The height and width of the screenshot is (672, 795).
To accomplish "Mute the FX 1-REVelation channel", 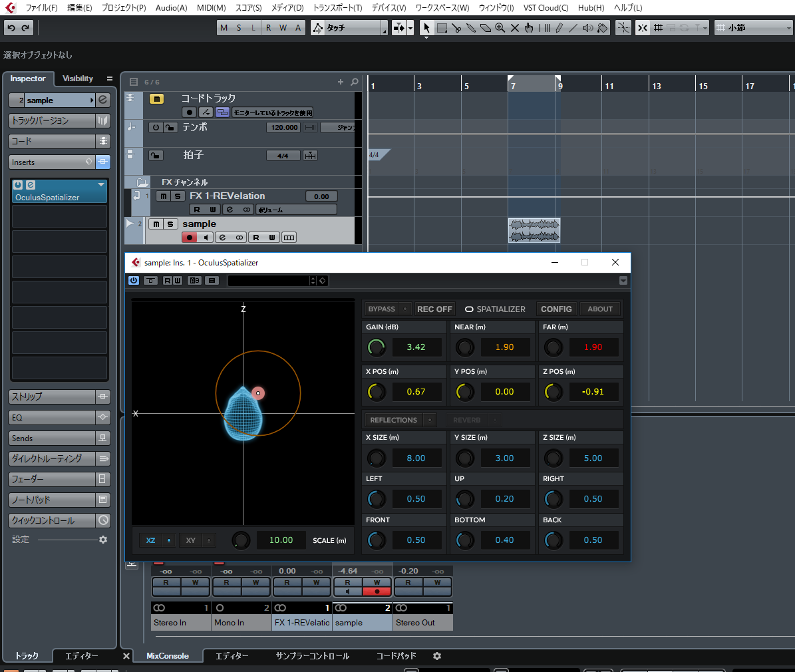I will [163, 196].
